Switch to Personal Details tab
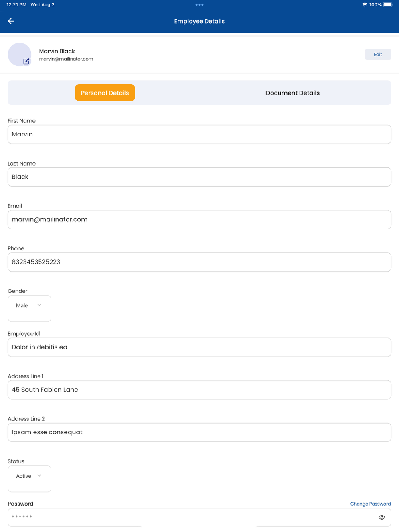 (x=105, y=93)
